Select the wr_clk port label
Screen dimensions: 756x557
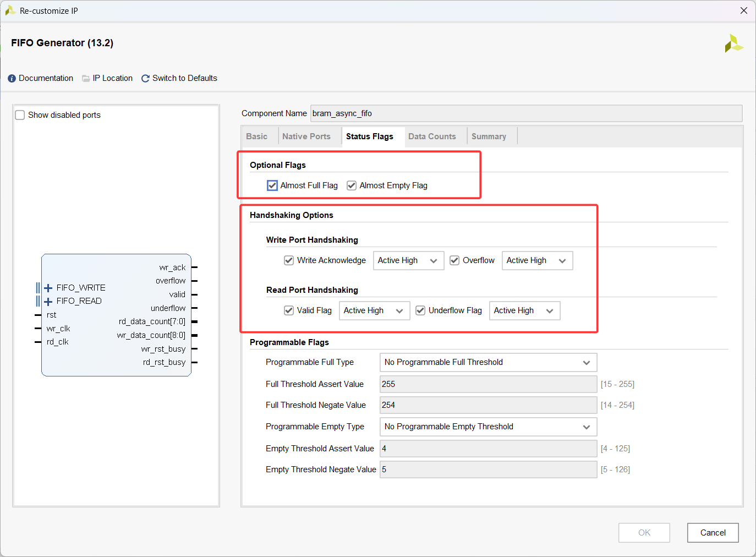pyautogui.click(x=58, y=329)
